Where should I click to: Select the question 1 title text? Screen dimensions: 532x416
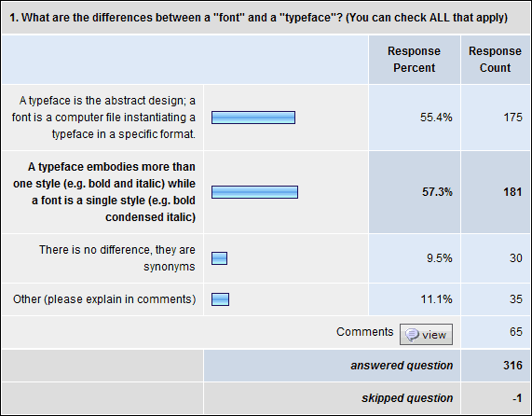[x=258, y=18]
